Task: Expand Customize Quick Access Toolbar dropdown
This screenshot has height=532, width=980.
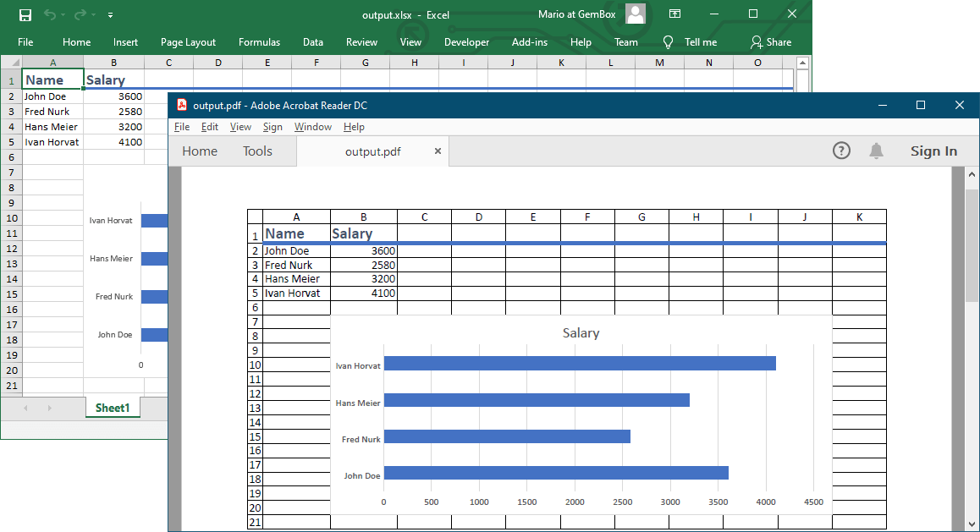Action: [x=111, y=15]
